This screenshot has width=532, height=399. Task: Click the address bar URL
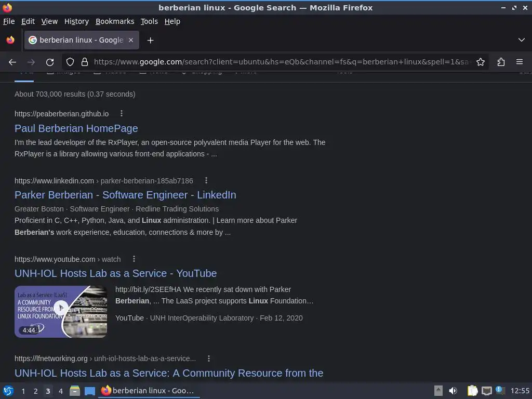pos(282,62)
